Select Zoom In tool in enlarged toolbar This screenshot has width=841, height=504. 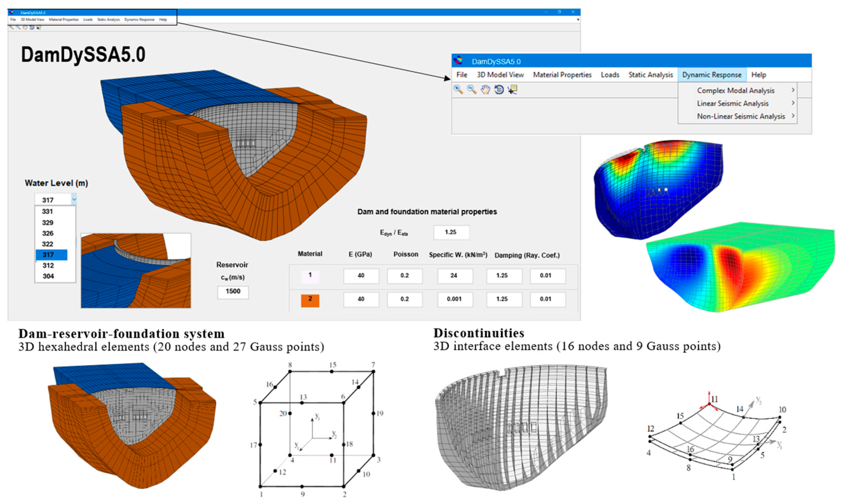(x=458, y=89)
